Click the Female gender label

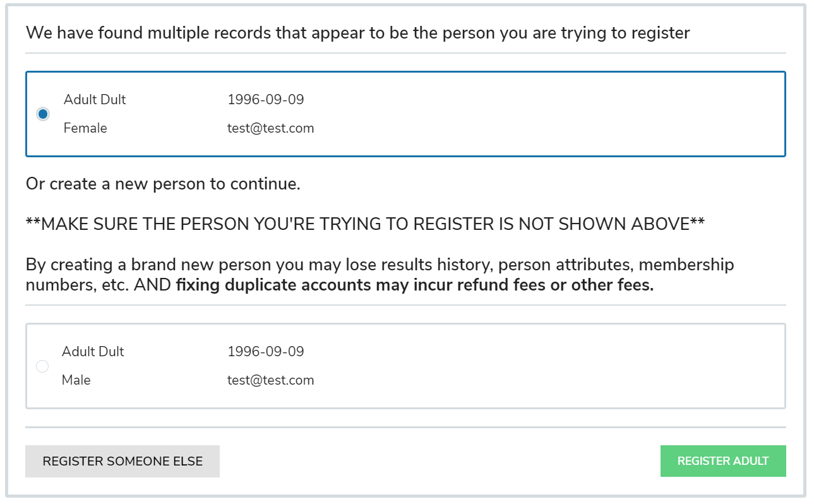pyautogui.click(x=85, y=128)
